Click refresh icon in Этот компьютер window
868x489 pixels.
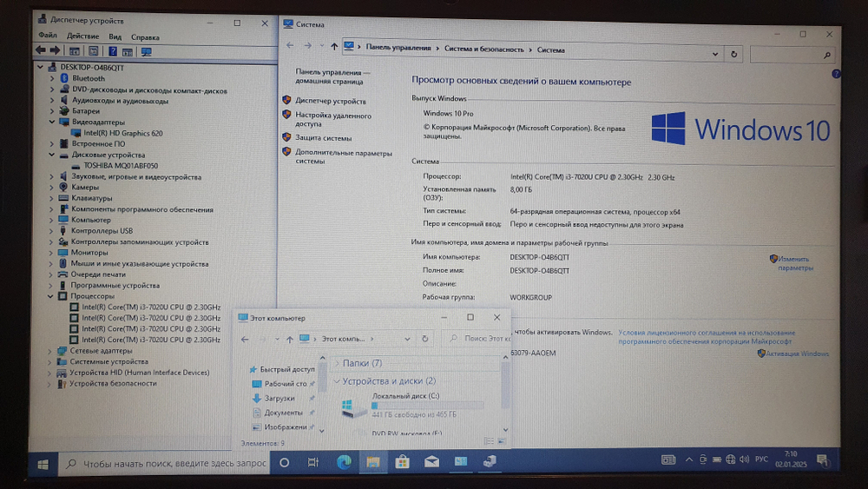click(x=424, y=339)
